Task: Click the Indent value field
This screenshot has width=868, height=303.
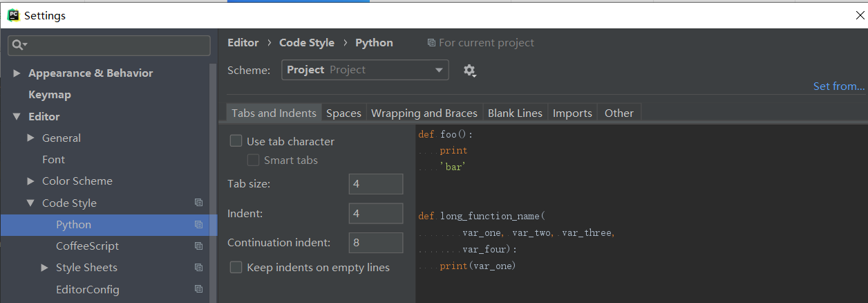Action: tap(376, 214)
